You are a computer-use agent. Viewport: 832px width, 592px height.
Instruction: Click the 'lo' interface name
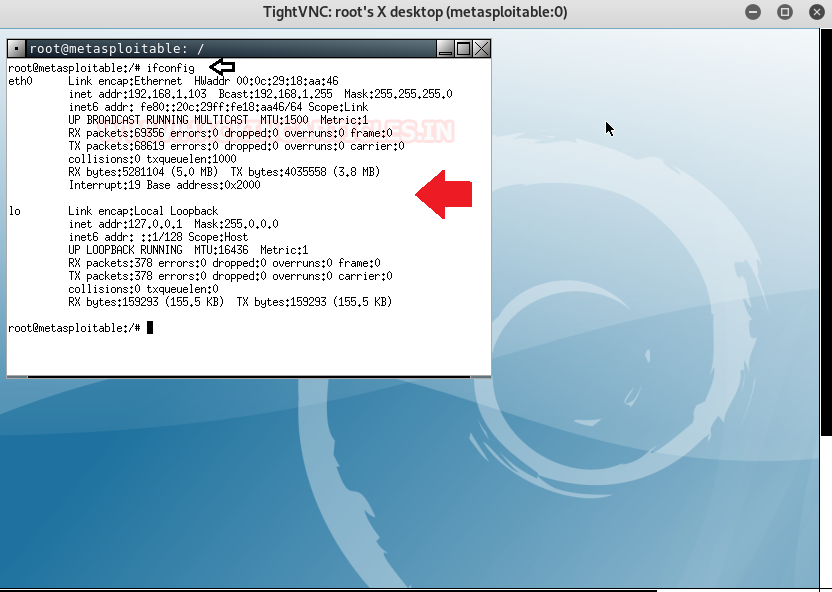point(14,211)
